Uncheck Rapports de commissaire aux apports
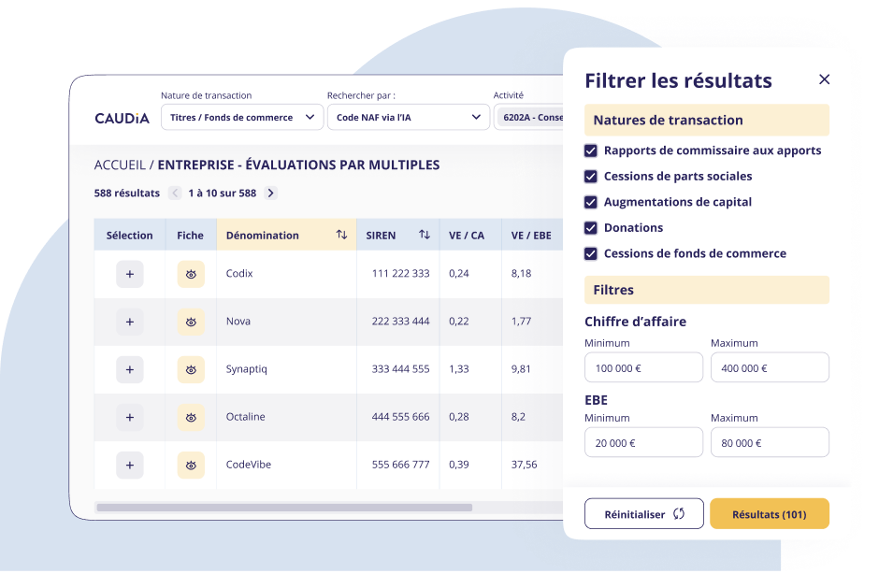Image resolution: width=879 pixels, height=588 pixels. (x=592, y=150)
